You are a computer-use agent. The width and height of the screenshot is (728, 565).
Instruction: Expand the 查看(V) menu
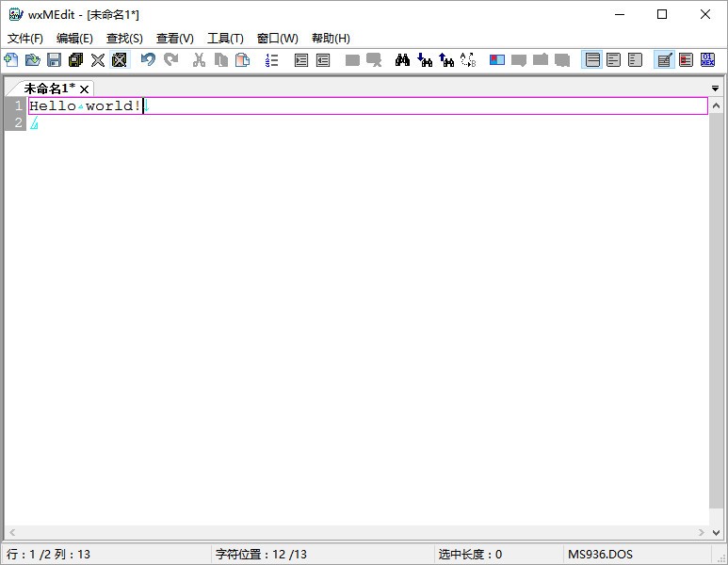pyautogui.click(x=174, y=39)
